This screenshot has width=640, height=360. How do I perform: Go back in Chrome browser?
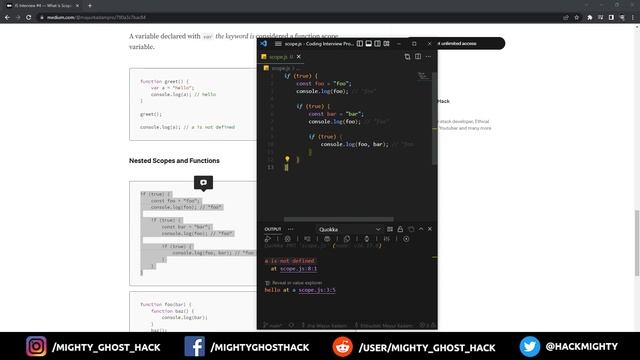pyautogui.click(x=7, y=18)
